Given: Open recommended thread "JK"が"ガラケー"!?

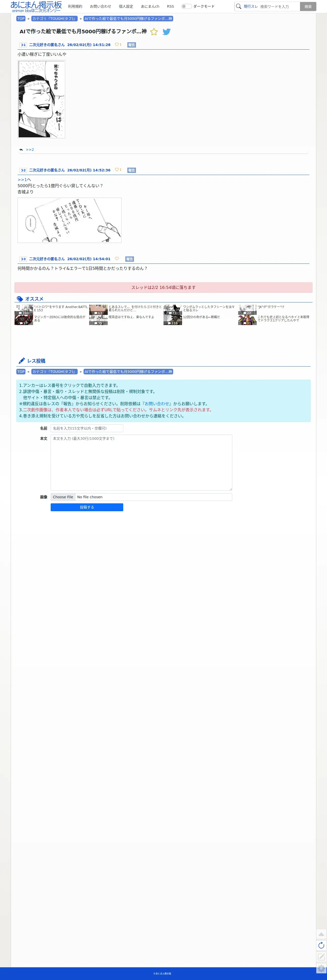Looking at the screenshot, I should coord(271,307).
